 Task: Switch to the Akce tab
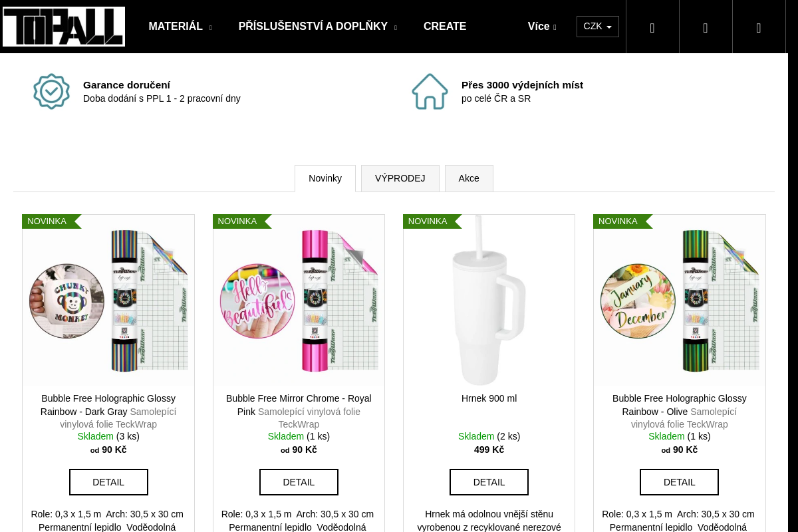click(469, 178)
